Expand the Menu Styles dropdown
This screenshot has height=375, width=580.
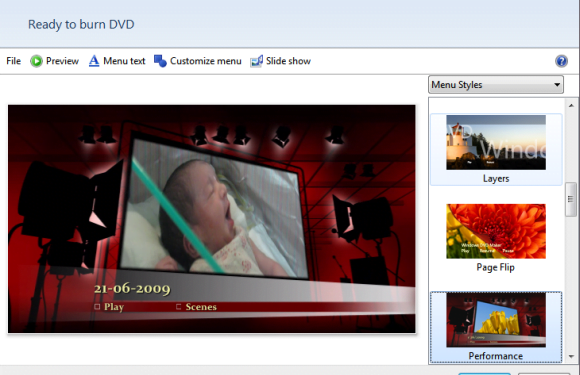(496, 85)
